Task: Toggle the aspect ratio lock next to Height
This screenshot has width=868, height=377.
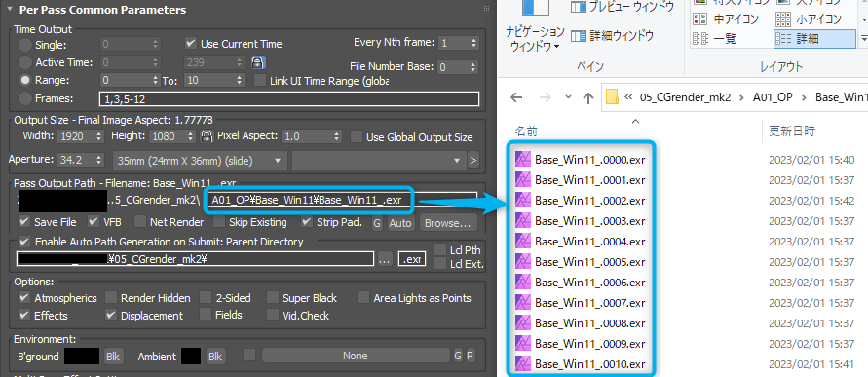Action: [207, 136]
